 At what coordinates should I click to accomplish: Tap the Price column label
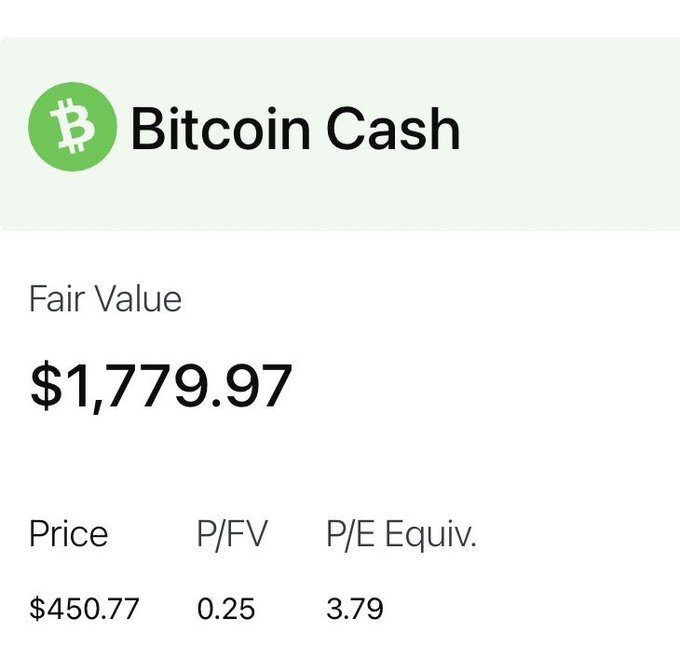pos(69,533)
